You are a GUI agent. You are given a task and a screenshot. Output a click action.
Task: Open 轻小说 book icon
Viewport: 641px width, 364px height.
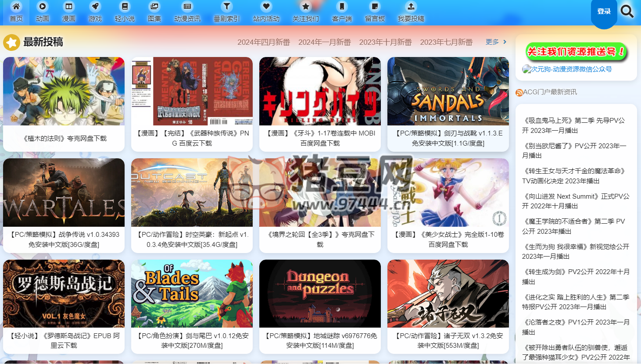pyautogui.click(x=125, y=7)
